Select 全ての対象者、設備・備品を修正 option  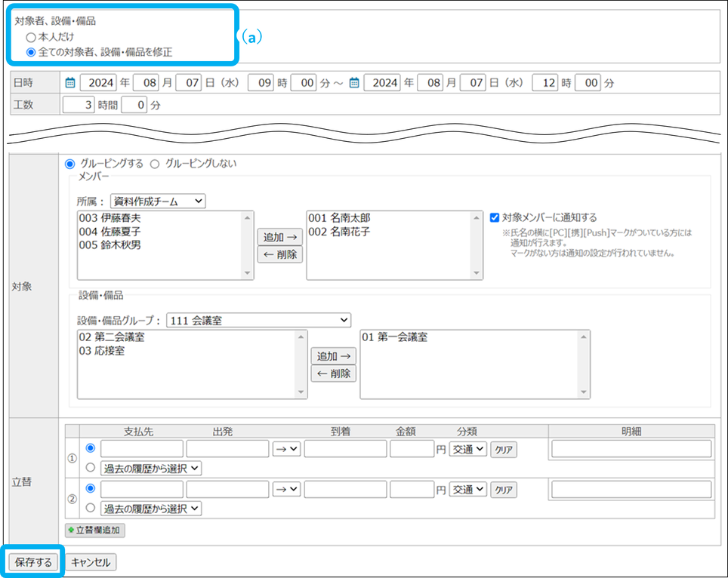tap(31, 53)
